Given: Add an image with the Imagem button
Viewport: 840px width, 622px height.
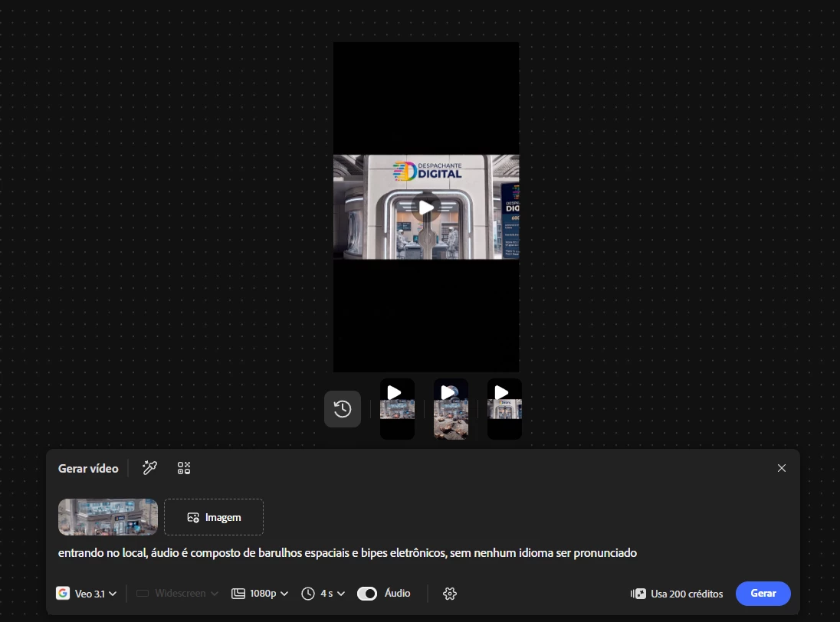Looking at the screenshot, I should point(214,517).
